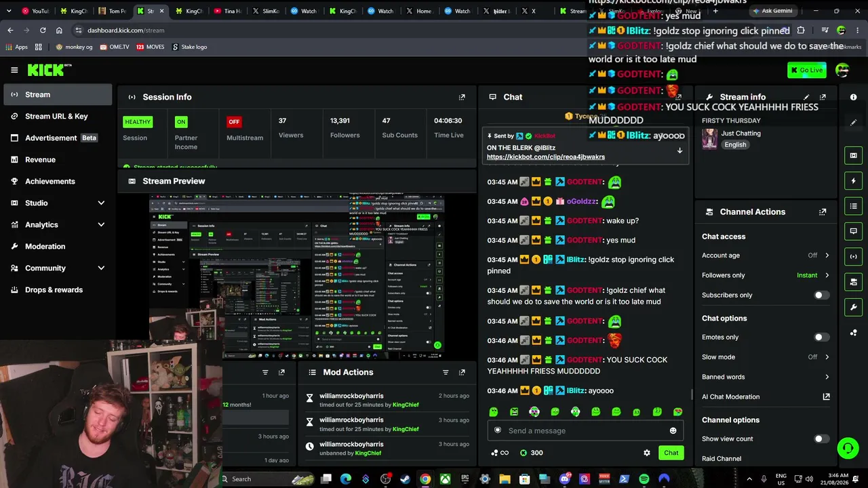
Task: Toggle Show view count
Action: [821, 439]
